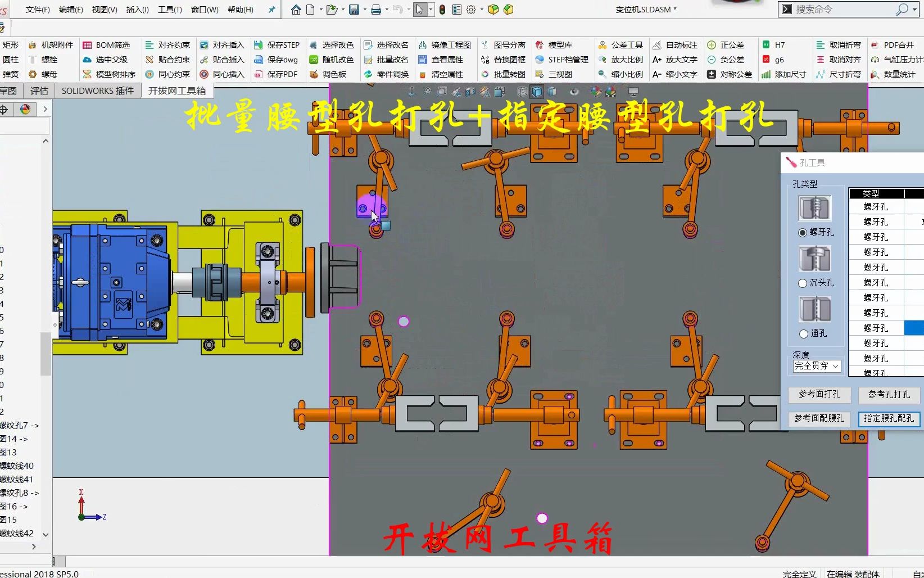Click 对称公差 tool
The image size is (924, 578).
coord(730,74)
